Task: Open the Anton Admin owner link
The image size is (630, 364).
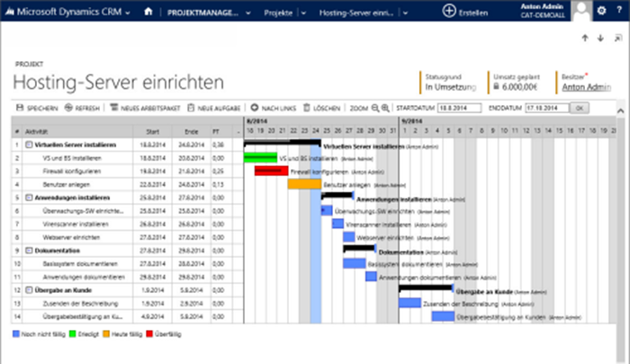Action: click(x=587, y=87)
